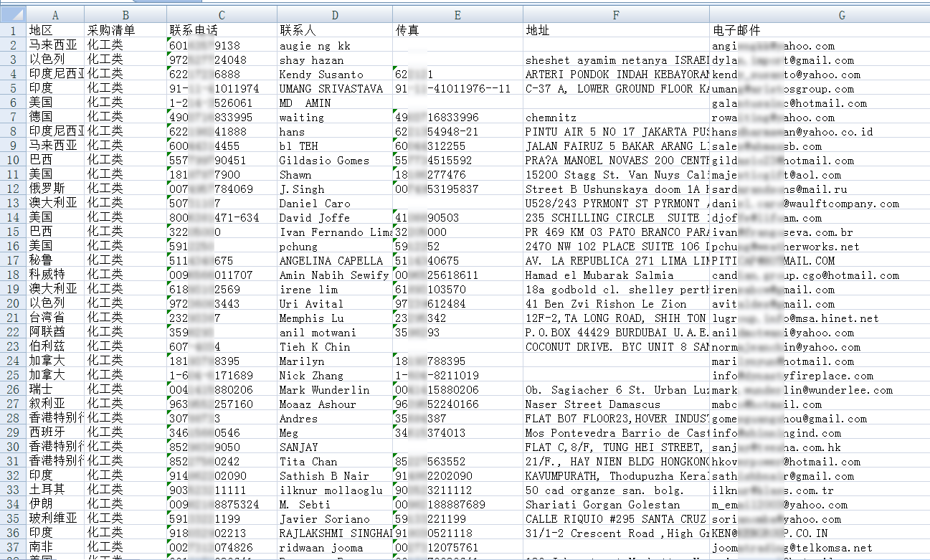Viewport: 930px width, 560px height.
Task: Select the column C header
Action: (x=222, y=15)
